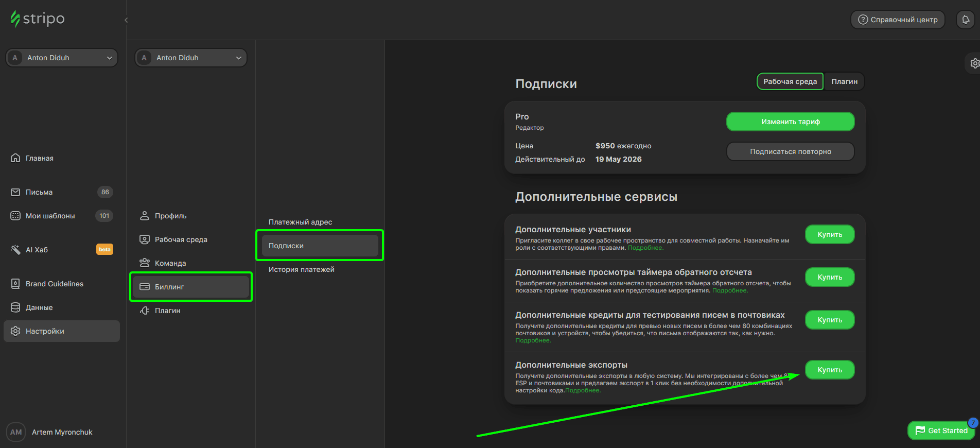Viewport: 980px width, 448px height.
Task: Open Данные database icon
Action: [15, 307]
